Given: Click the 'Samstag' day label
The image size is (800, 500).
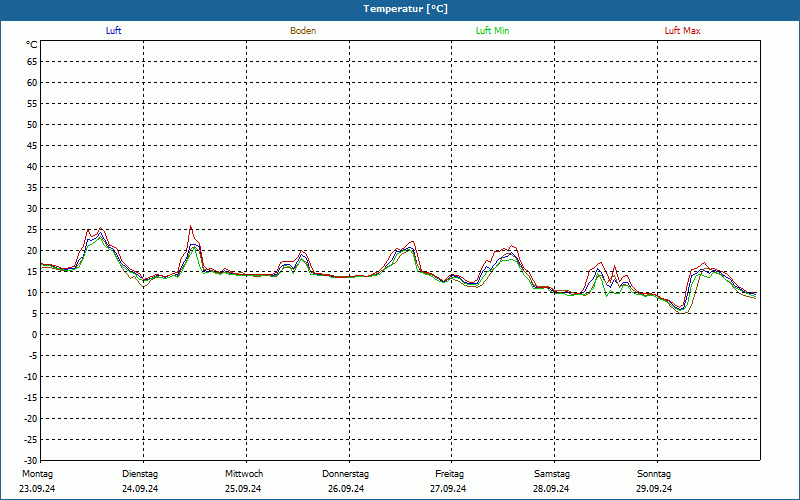Looking at the screenshot, I should (552, 474).
